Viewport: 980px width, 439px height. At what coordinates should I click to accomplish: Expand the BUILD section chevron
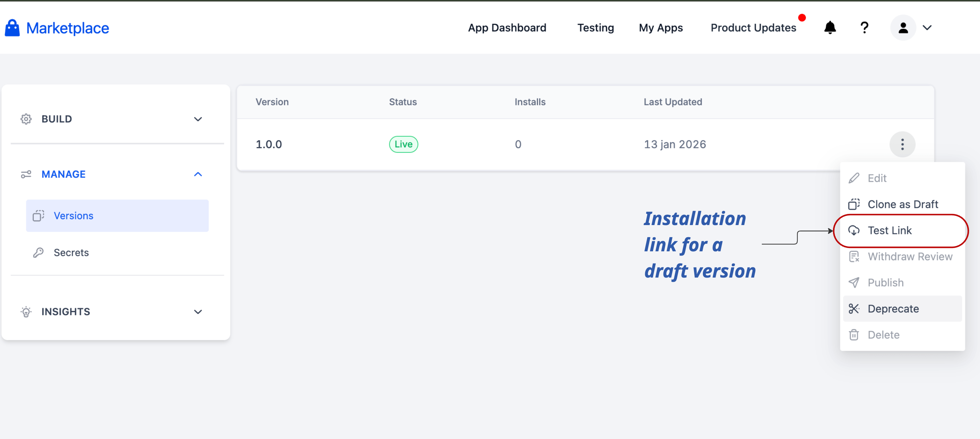click(x=198, y=119)
